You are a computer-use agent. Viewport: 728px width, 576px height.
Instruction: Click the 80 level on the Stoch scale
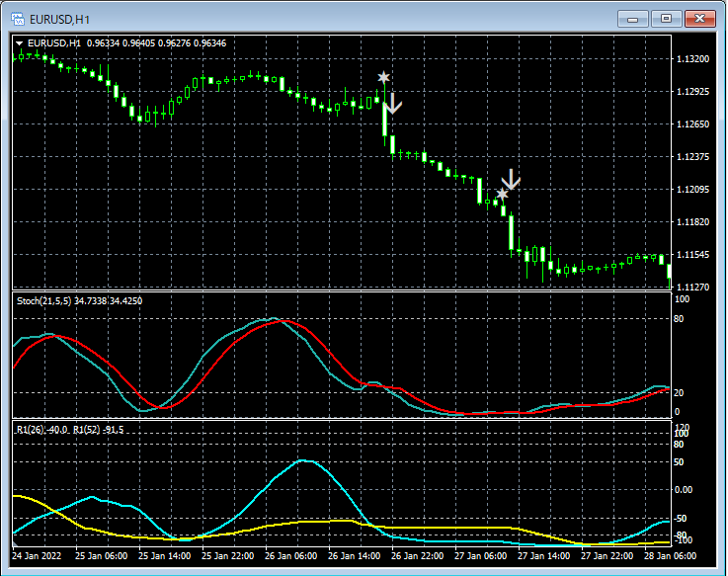pos(680,319)
